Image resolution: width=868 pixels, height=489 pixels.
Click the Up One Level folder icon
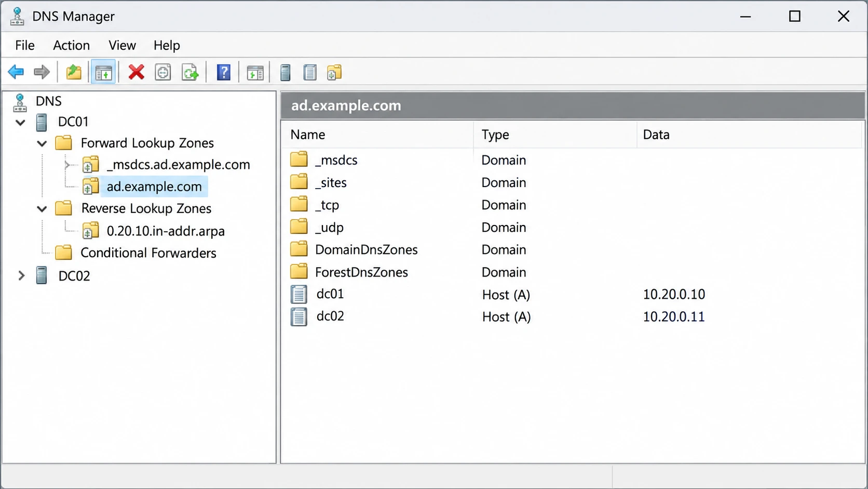(x=74, y=72)
